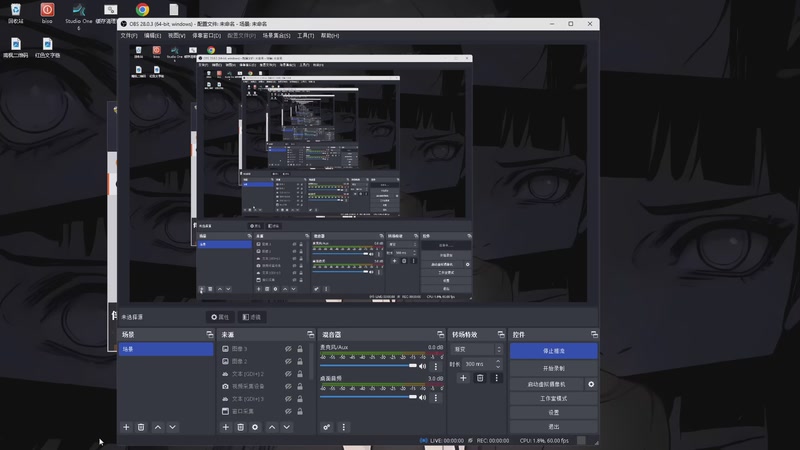The width and height of the screenshot is (800, 450).
Task: Open transition properties three-dot menu
Action: [496, 378]
